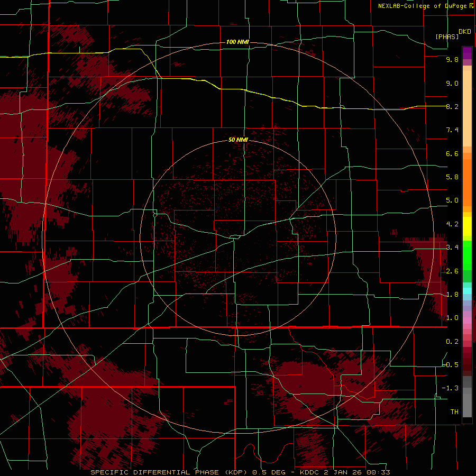
Task: Select the -1.3 value on the scale
Action: pos(451,388)
